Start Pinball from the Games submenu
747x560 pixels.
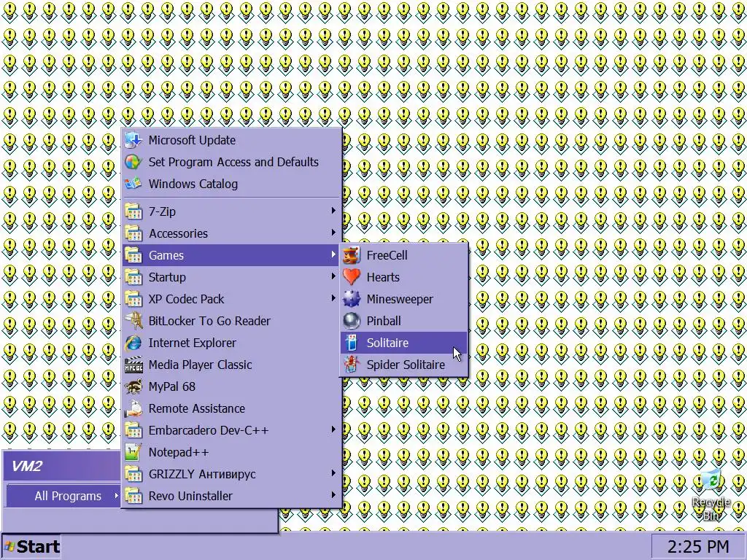click(403, 321)
